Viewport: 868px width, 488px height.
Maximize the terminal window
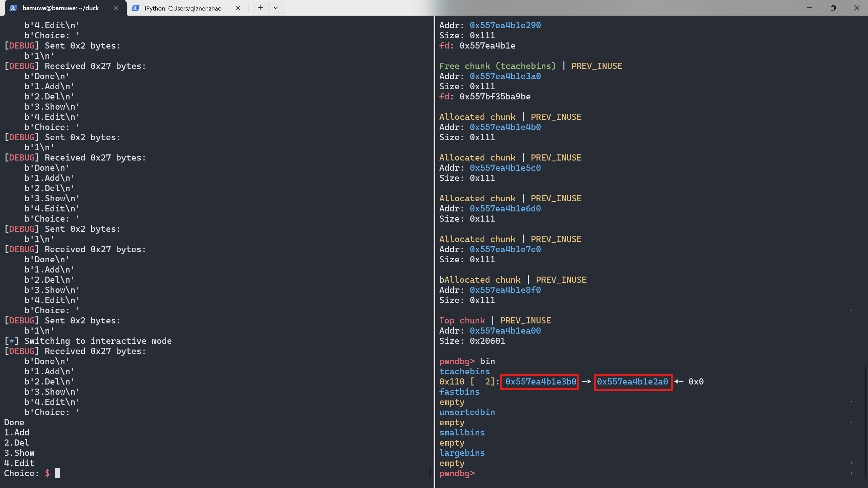(x=833, y=8)
